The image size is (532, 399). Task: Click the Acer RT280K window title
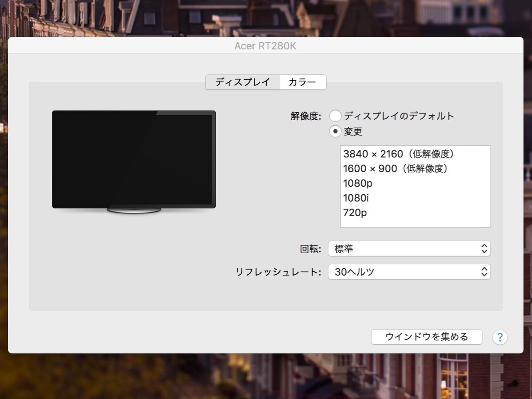point(265,46)
